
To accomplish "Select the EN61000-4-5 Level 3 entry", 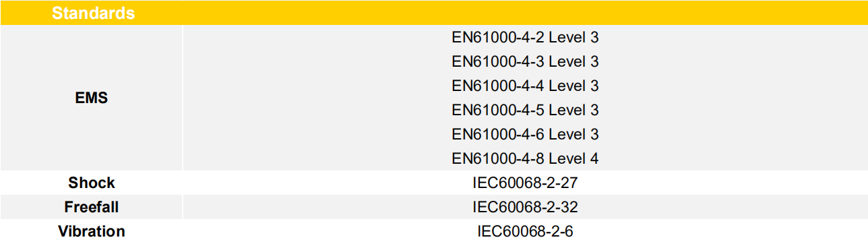I will tap(525, 110).
